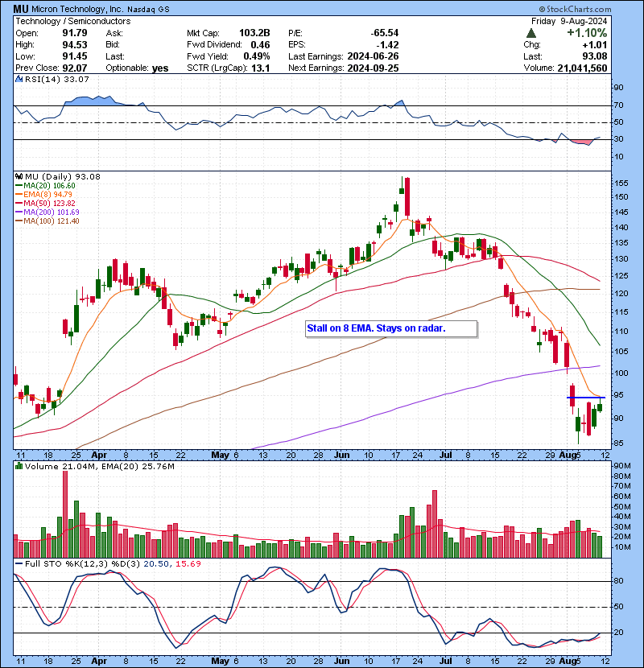Click the 90M label on the volume axis
This screenshot has height=668, width=644.
point(621,466)
